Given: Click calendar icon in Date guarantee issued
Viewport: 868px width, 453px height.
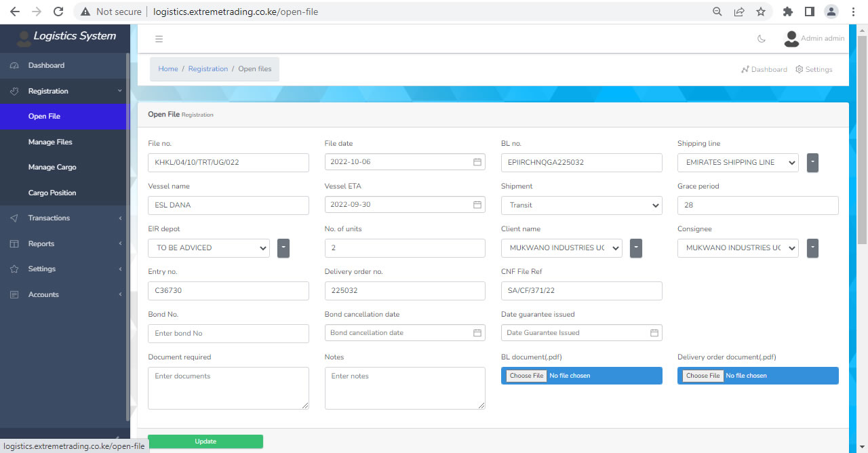Looking at the screenshot, I should [x=654, y=333].
